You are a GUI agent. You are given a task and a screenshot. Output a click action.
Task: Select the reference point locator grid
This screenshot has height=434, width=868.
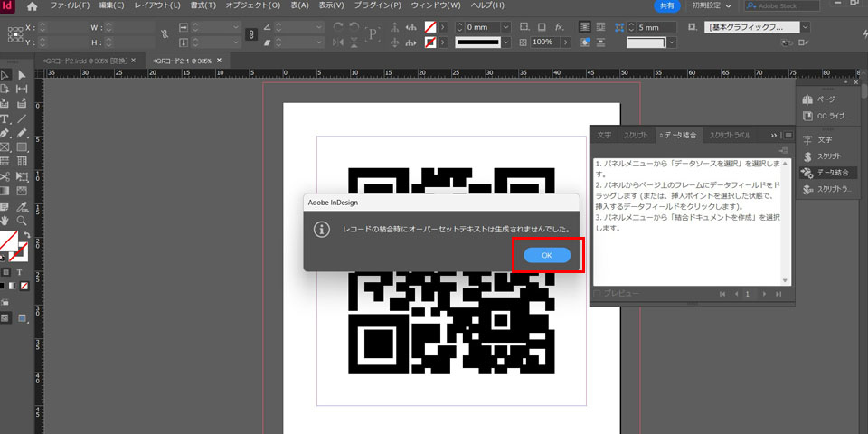(x=15, y=34)
